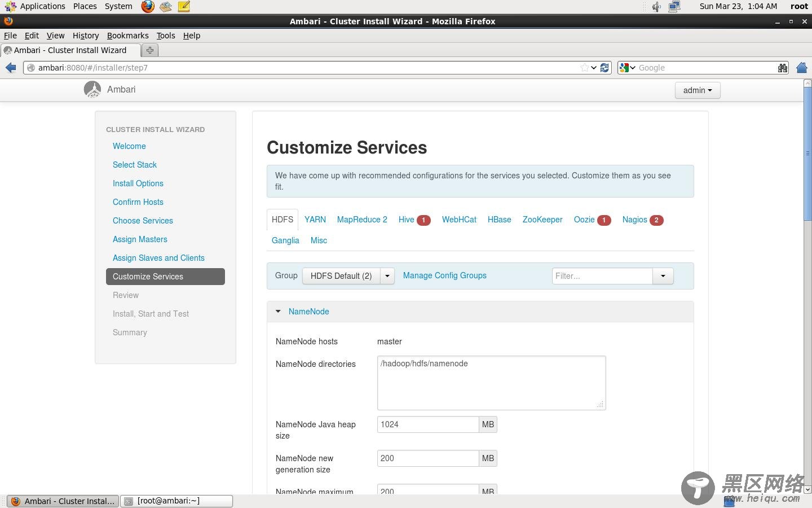Screen dimensions: 812x508
Task: Click the Ambari logo icon in header
Action: pyautogui.click(x=92, y=89)
